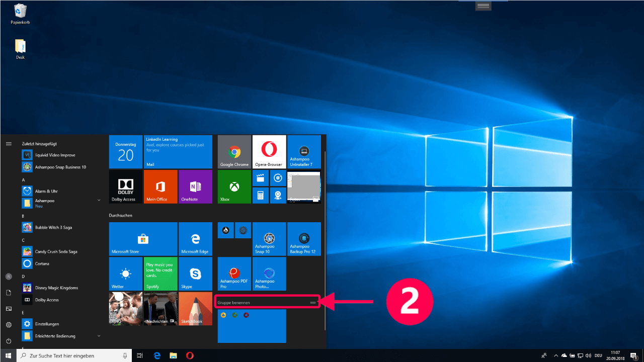This screenshot has width=644, height=362.
Task: Open the volume control in tray
Action: tap(588, 355)
